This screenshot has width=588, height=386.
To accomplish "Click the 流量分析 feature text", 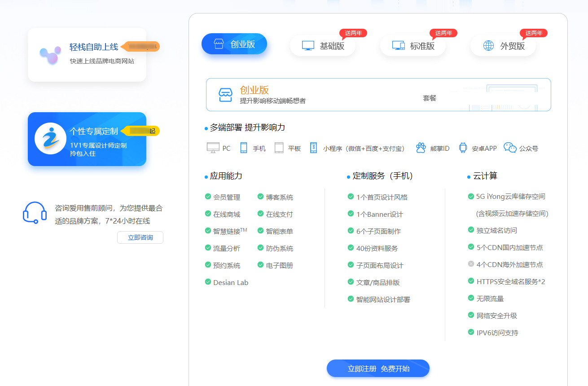I will coord(227,248).
